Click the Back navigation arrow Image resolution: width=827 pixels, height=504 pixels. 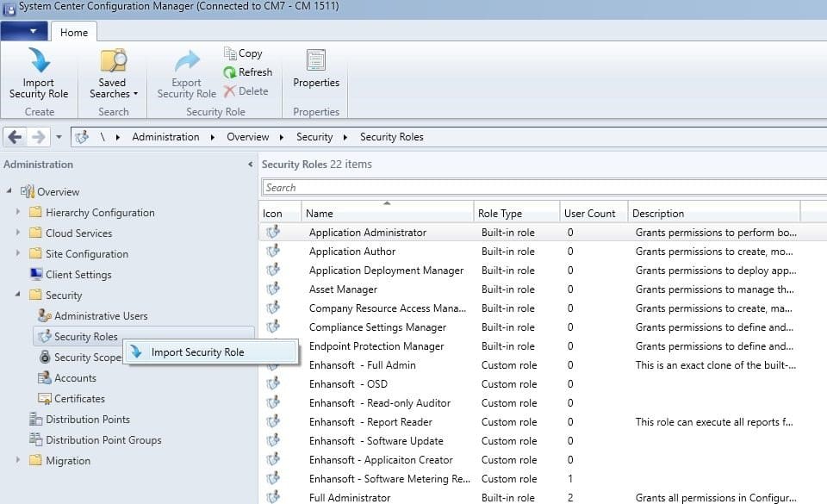(15, 137)
